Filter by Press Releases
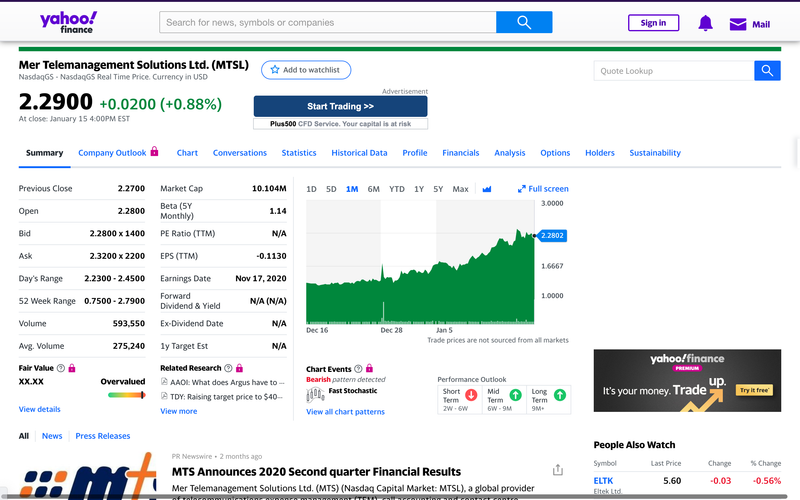 [103, 436]
